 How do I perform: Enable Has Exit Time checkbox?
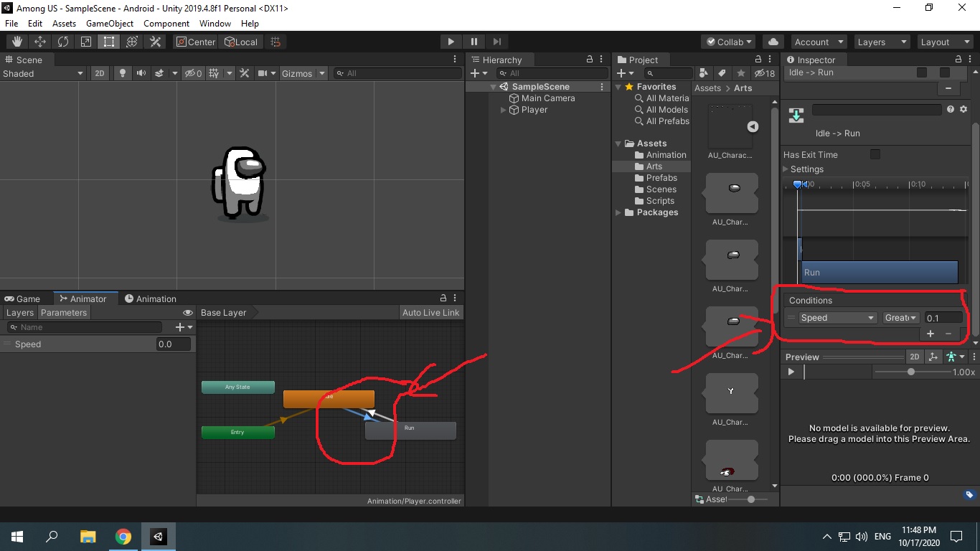tap(875, 154)
